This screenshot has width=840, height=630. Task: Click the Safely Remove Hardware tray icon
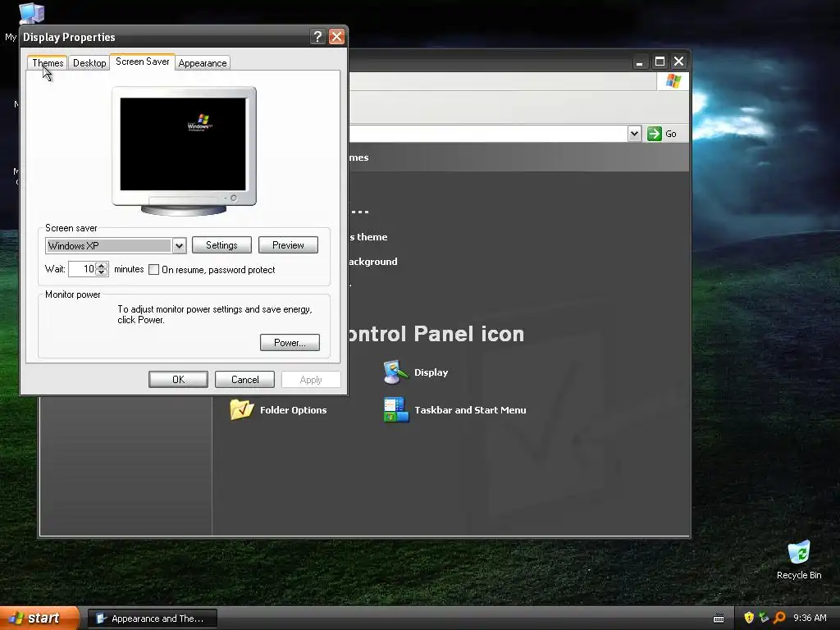click(764, 618)
